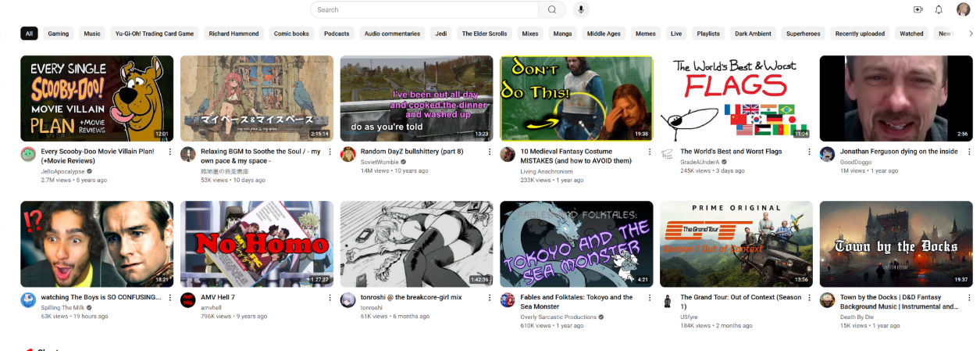Focus the Search input field
980x351 pixels.
(425, 9)
